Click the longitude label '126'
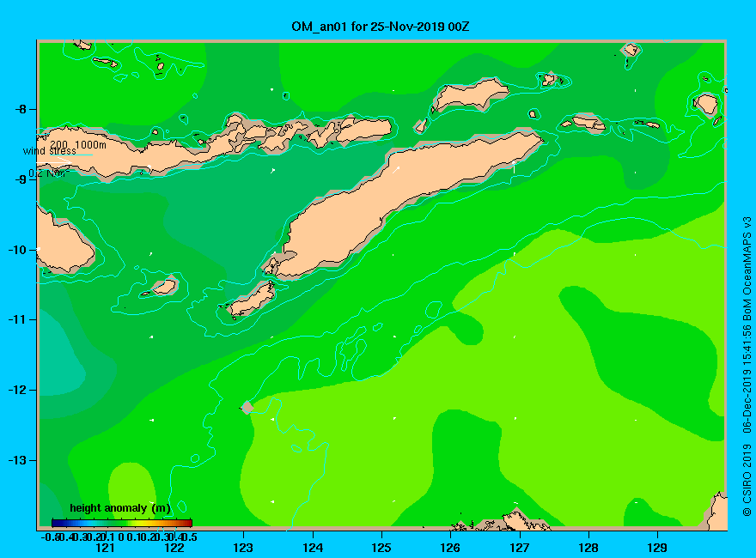The height and width of the screenshot is (558, 756). click(x=450, y=548)
